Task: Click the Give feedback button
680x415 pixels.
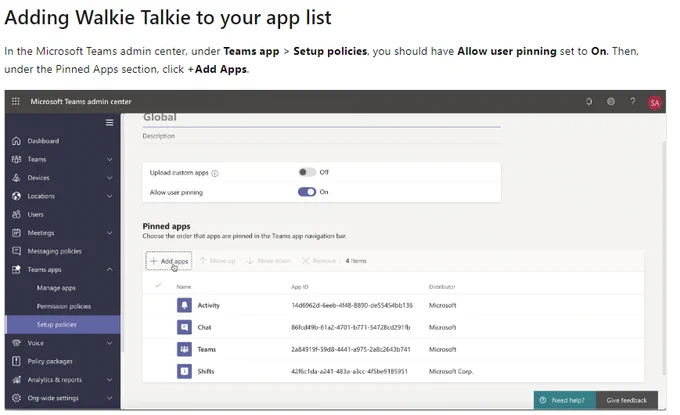Action: [627, 400]
